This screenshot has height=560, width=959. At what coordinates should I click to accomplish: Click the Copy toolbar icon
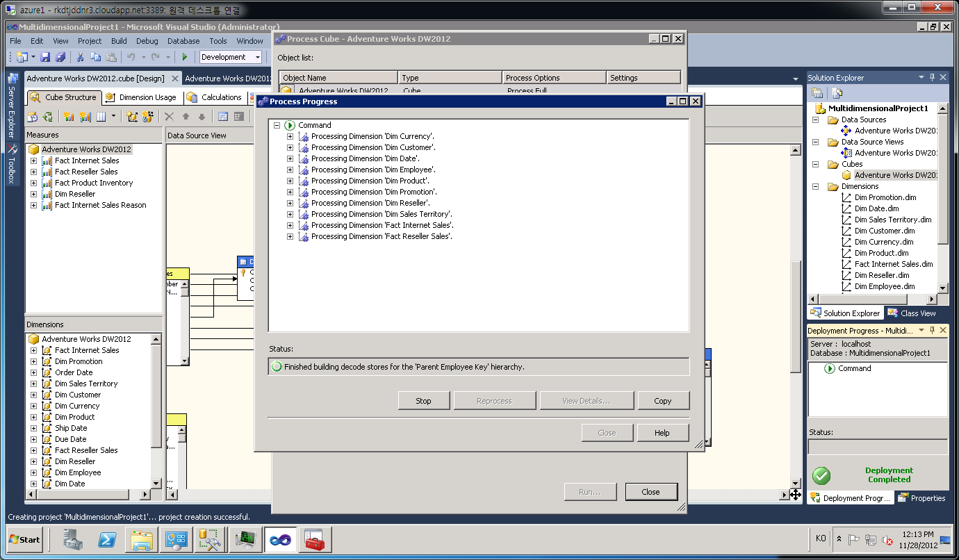(95, 57)
